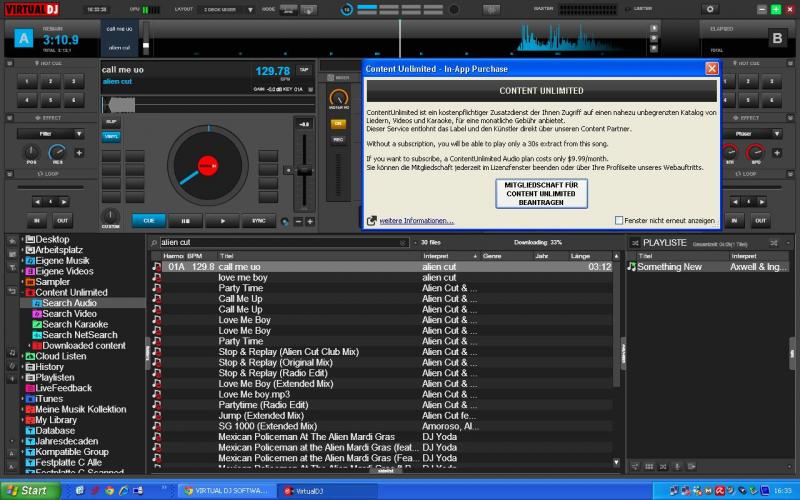Switch to the VIRTUAL DJ SOFTWARE taskbar window
This screenshot has height=500, width=800.
[226, 491]
